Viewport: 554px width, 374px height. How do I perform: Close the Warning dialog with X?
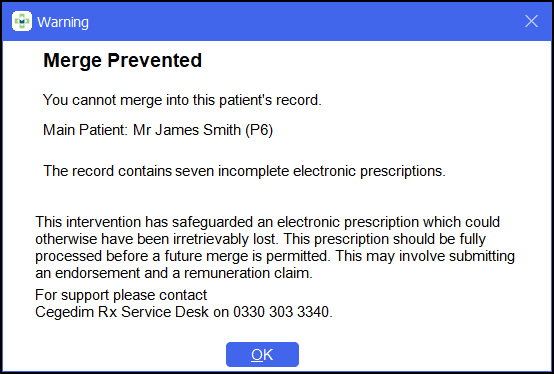coord(531,22)
